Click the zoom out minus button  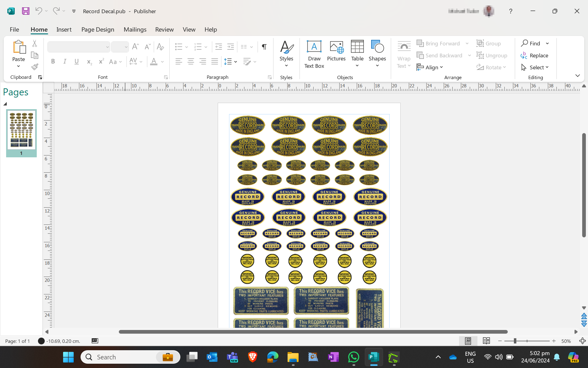[500, 341]
